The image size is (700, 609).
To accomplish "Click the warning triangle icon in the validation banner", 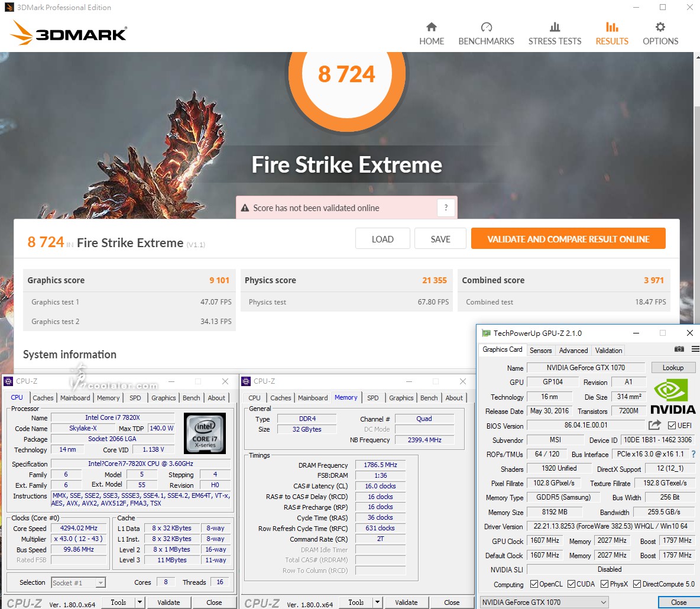I will click(245, 208).
